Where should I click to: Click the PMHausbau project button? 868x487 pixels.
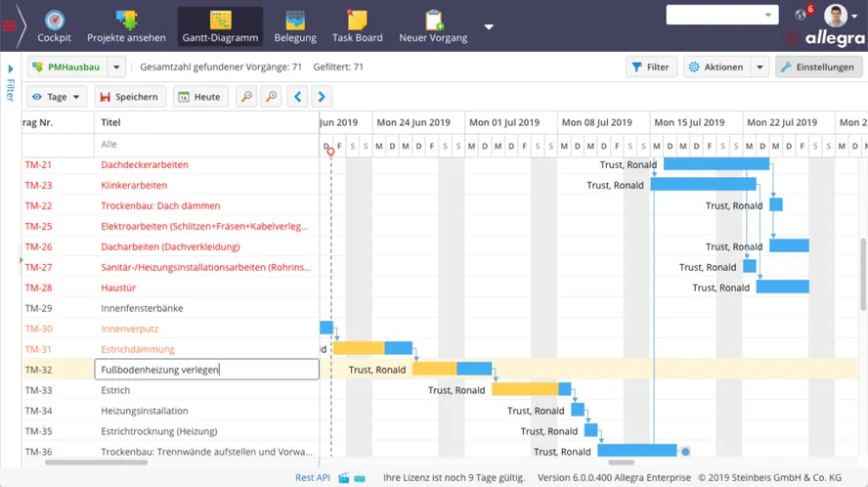coord(67,67)
